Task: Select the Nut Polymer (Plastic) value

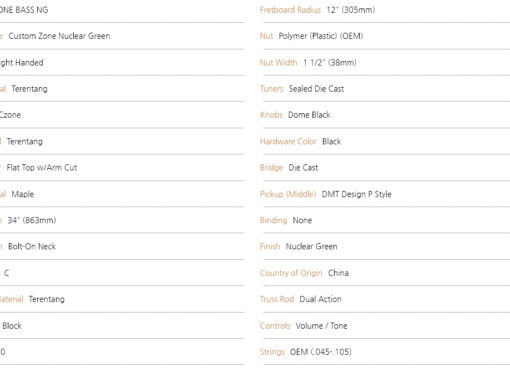Action: [x=321, y=36]
